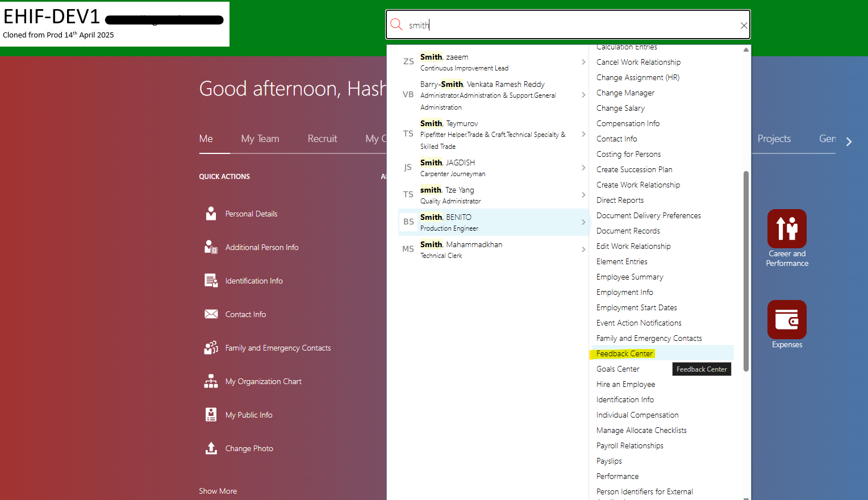This screenshot has height=500, width=868.
Task: Expand actions for Smith, BENITO chevron
Action: pyautogui.click(x=583, y=222)
